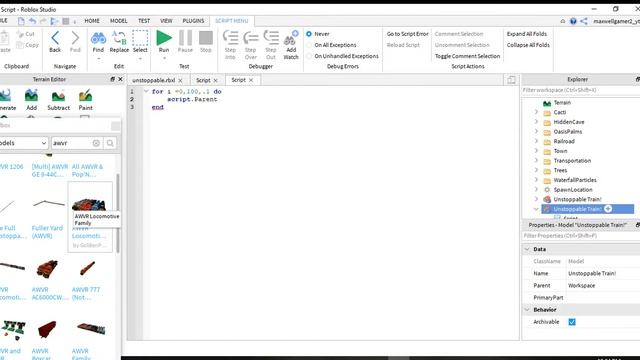Viewport: 640px width, 360px height.
Task: Click the Step Out debugger icon
Action: pos(271,38)
